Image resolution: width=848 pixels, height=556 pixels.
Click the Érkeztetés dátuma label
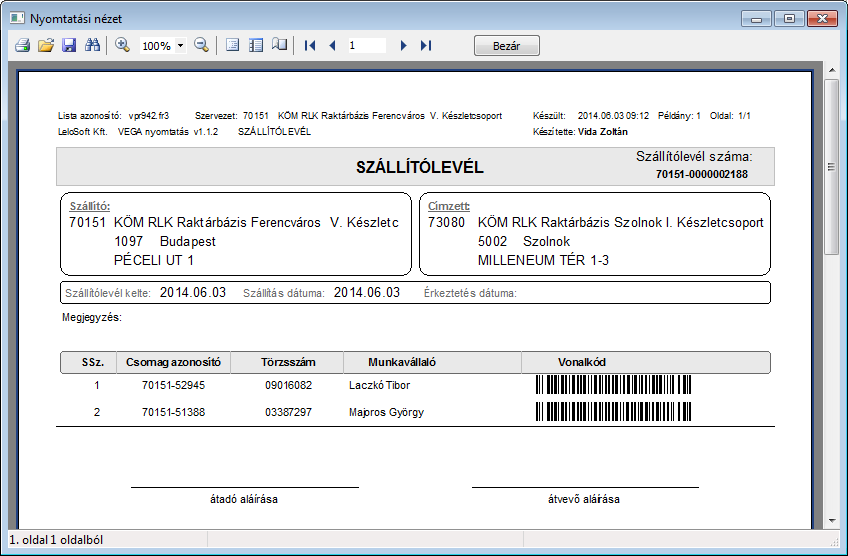tap(470, 293)
